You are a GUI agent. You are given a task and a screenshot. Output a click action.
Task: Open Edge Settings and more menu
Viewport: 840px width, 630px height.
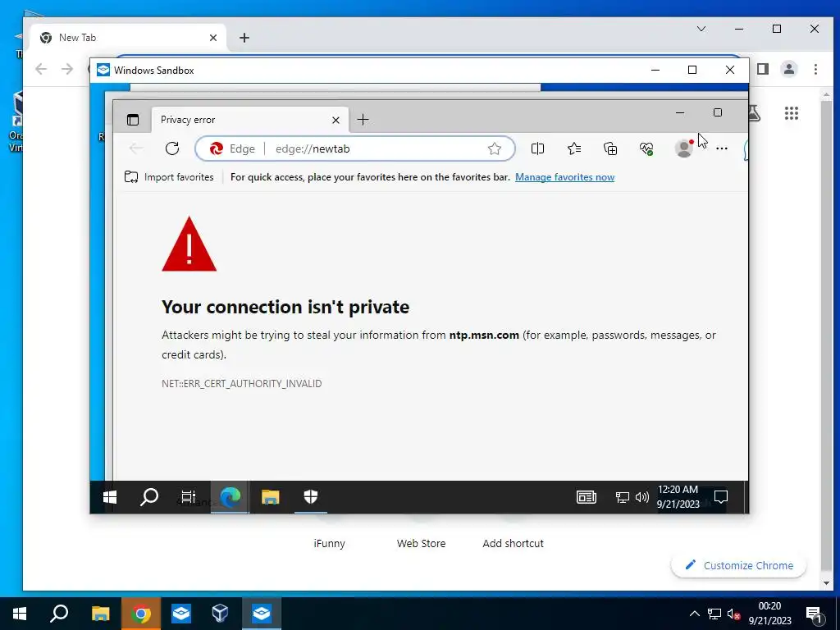(722, 148)
